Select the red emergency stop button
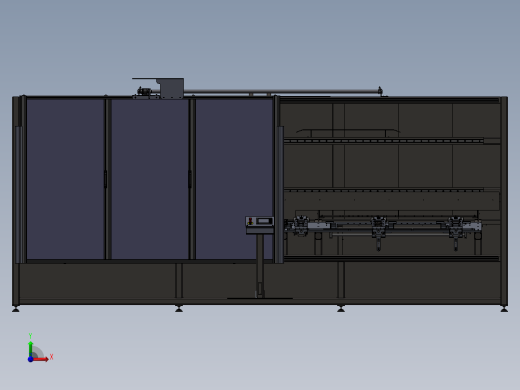 tap(251, 221)
